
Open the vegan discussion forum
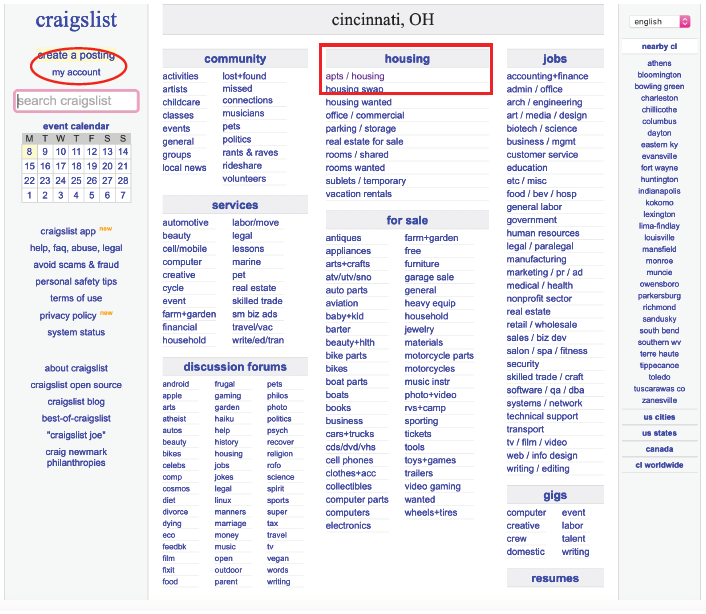pos(277,559)
